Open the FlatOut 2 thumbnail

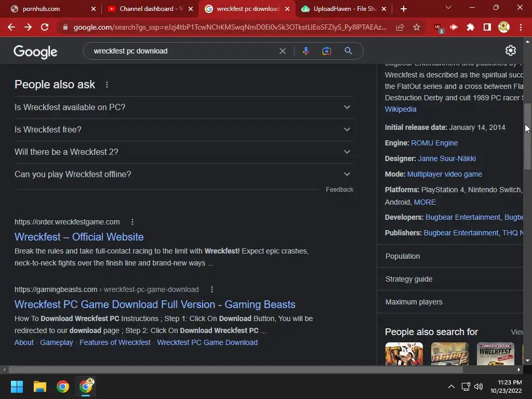click(449, 354)
